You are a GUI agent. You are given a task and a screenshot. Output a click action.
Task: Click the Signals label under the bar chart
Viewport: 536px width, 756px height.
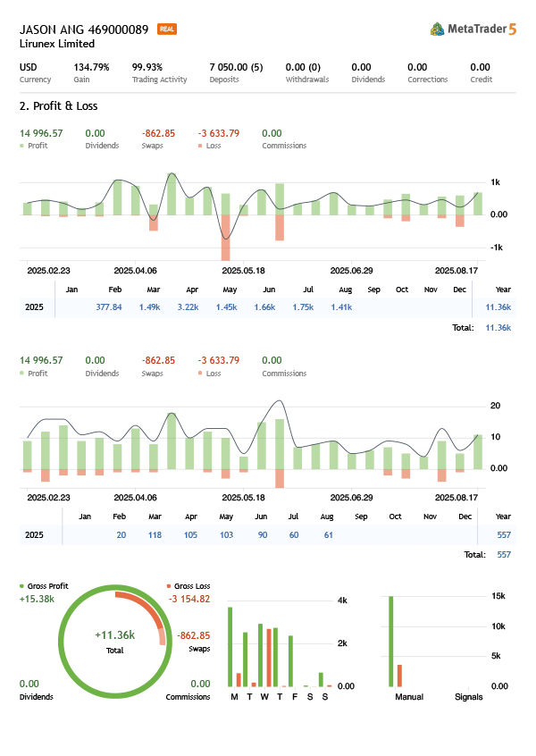pos(468,697)
